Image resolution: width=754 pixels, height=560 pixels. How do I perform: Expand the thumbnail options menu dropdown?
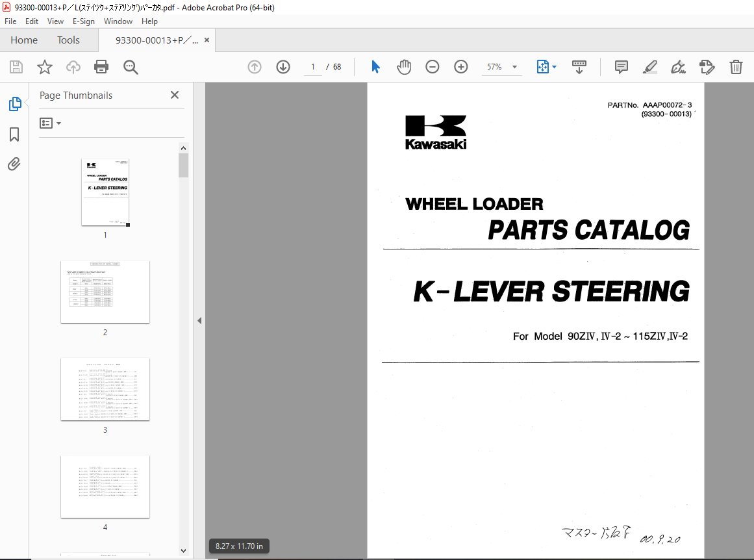click(51, 123)
